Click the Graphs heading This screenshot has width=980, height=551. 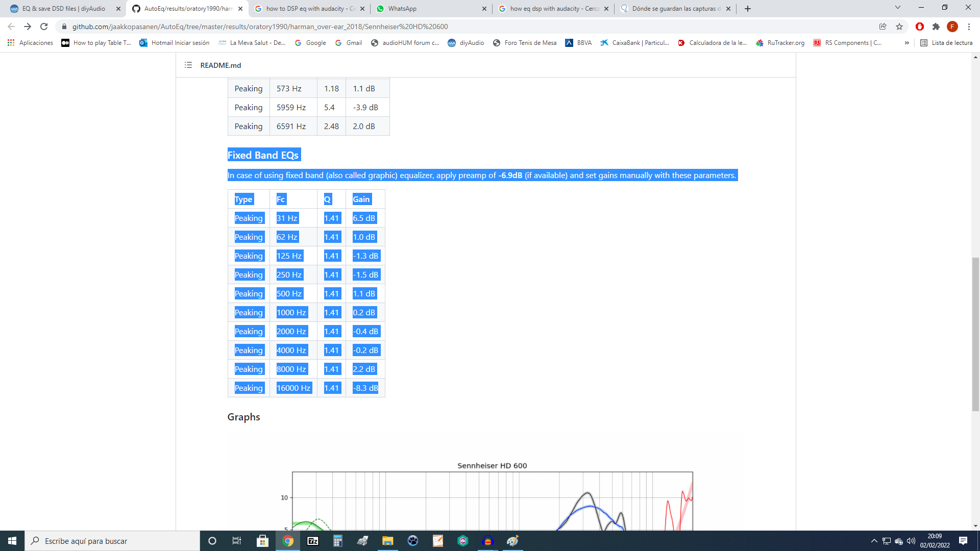tap(243, 417)
